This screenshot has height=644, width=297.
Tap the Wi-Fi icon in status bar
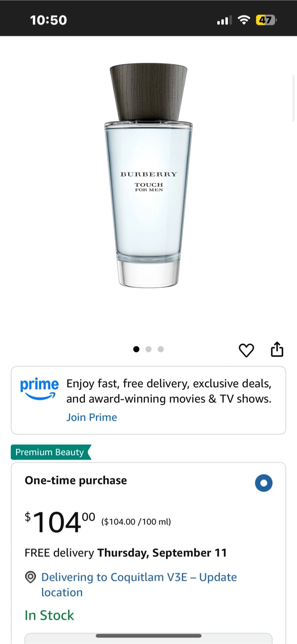coord(243,20)
